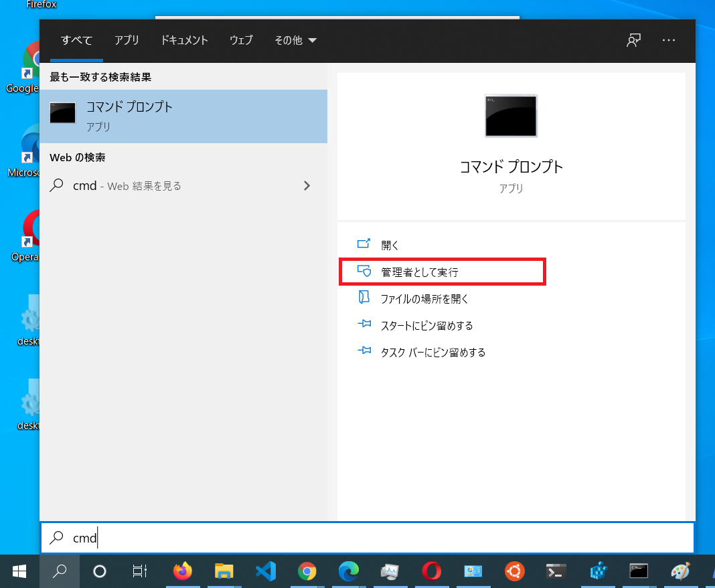Open Command Prompt icon on taskbar
Image resolution: width=715 pixels, height=588 pixels.
pyautogui.click(x=639, y=571)
